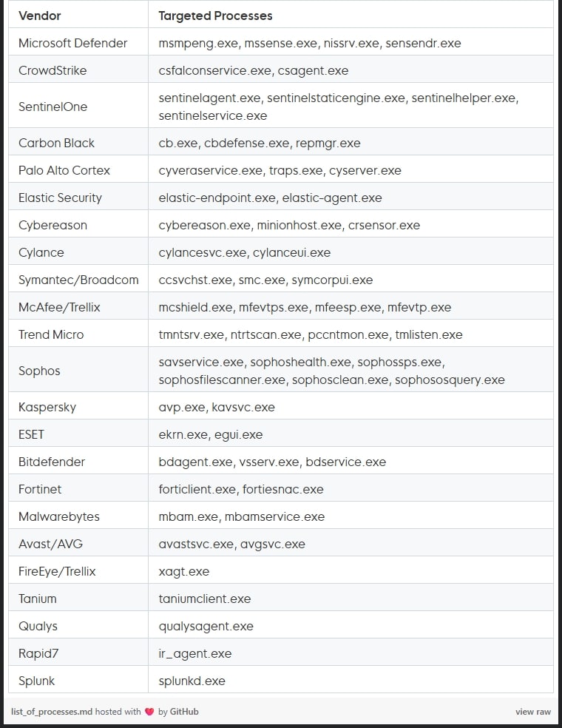The width and height of the screenshot is (562, 728).
Task: Select the Sophos vendor cell
Action: 39,371
